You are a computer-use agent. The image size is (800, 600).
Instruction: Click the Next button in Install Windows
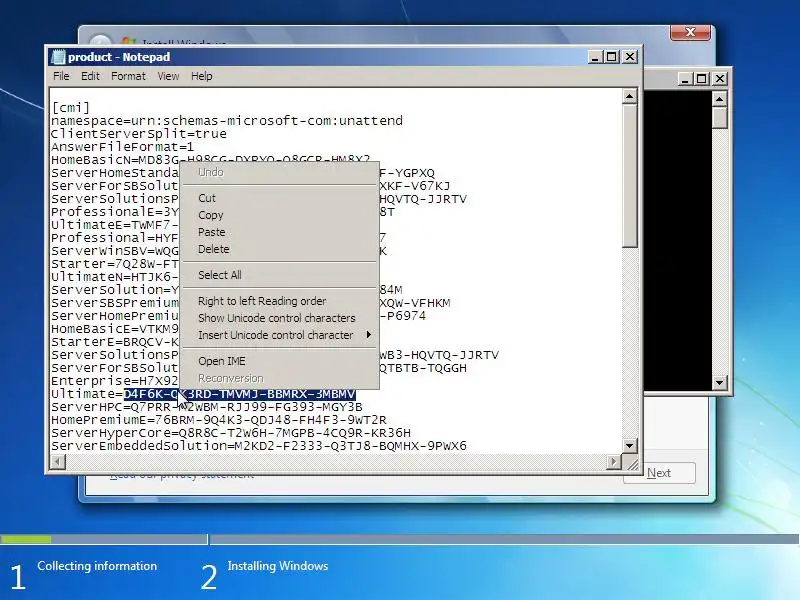click(659, 473)
